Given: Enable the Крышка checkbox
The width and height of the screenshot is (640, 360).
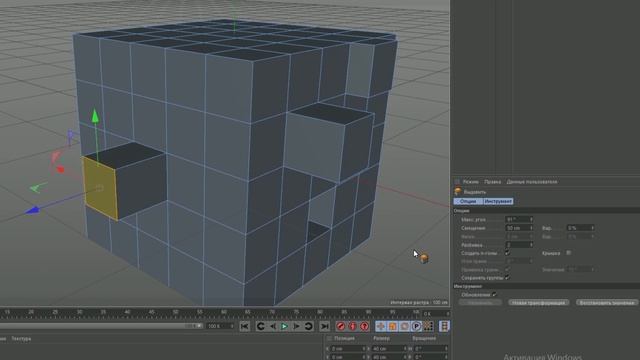Looking at the screenshot, I should click(569, 253).
